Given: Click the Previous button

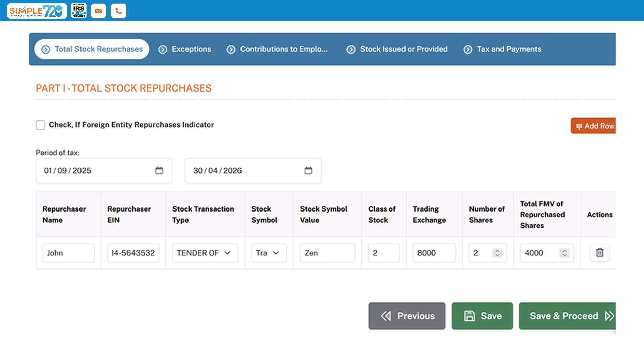Looking at the screenshot, I should click(x=407, y=316).
